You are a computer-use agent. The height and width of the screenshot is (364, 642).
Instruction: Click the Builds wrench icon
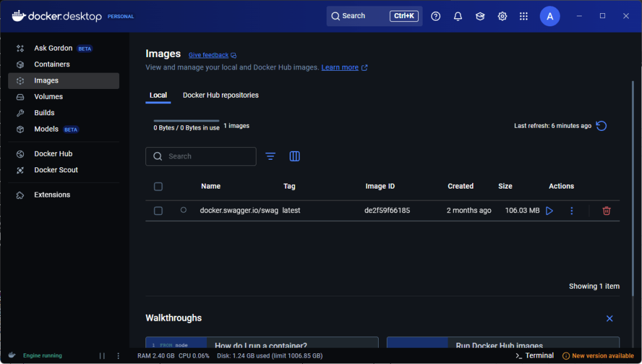20,113
